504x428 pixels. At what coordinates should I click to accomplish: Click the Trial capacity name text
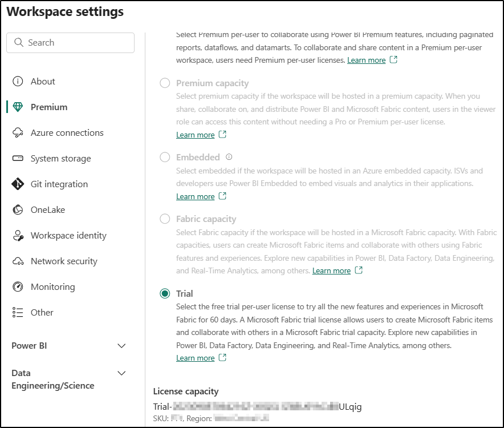coord(258,407)
